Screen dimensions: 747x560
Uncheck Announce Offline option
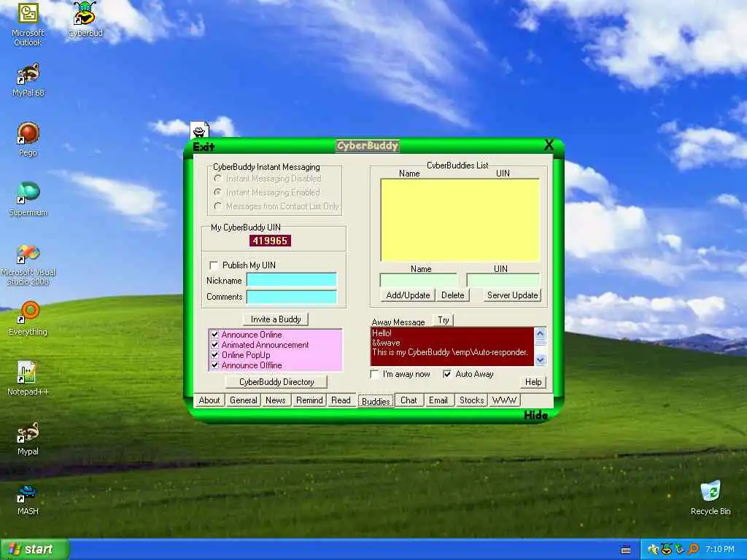(215, 365)
